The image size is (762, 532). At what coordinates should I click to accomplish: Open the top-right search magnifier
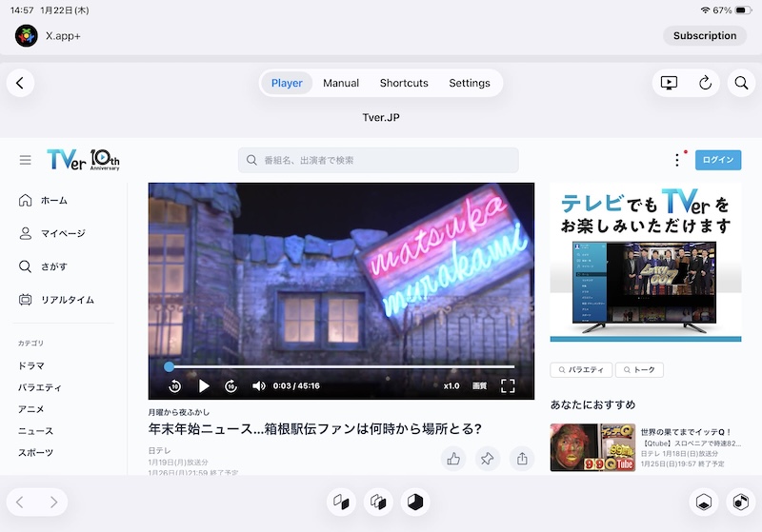pyautogui.click(x=741, y=83)
